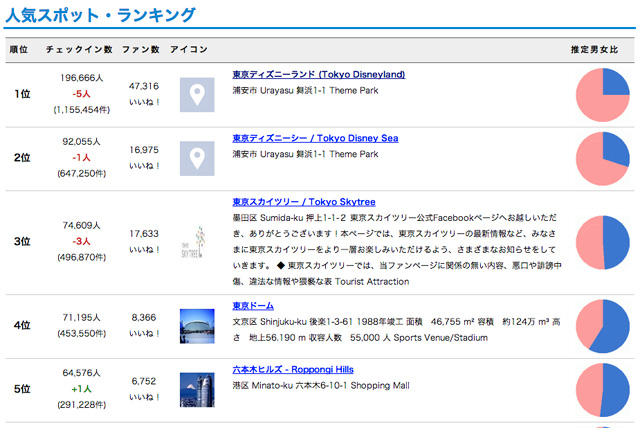640x428 pixels.
Task: Click the (453,550件) total count
Action: 82,334
